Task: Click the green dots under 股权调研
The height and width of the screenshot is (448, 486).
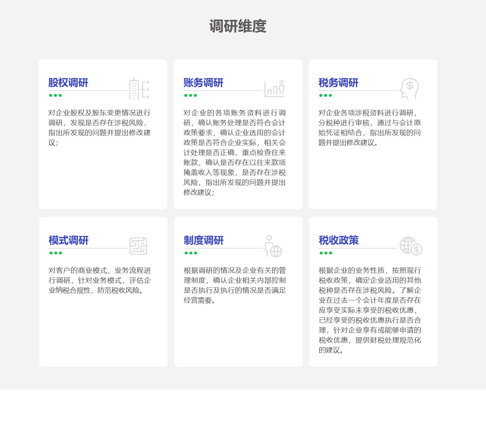Action: (55, 96)
